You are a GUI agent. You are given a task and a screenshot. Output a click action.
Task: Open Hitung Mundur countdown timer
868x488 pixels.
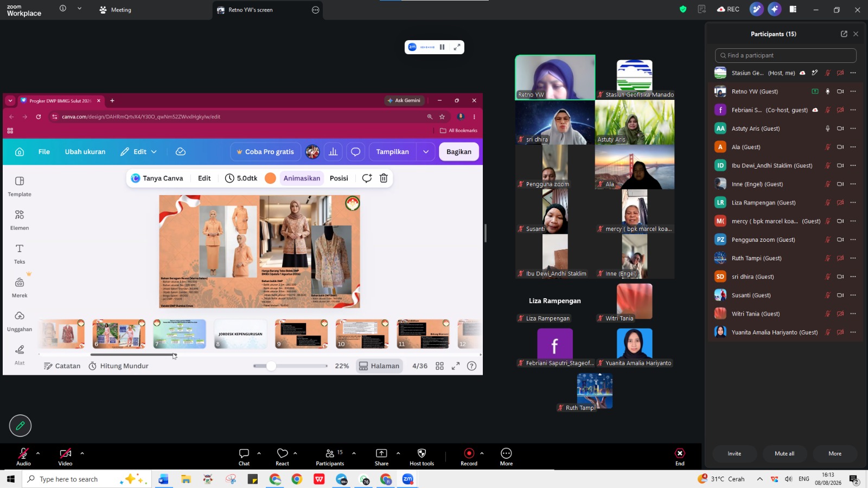click(119, 366)
